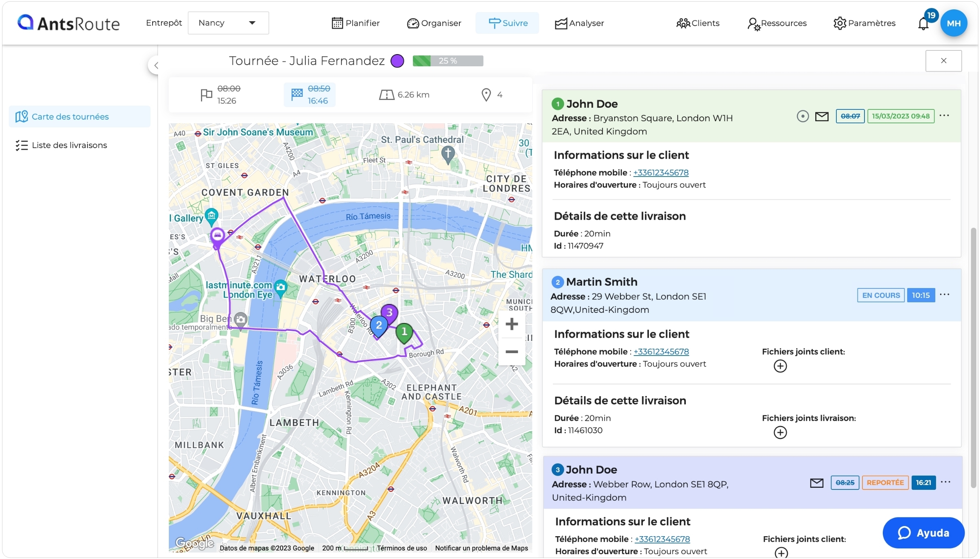Click the 08:25 time badge
The height and width of the screenshot is (559, 980).
point(845,483)
